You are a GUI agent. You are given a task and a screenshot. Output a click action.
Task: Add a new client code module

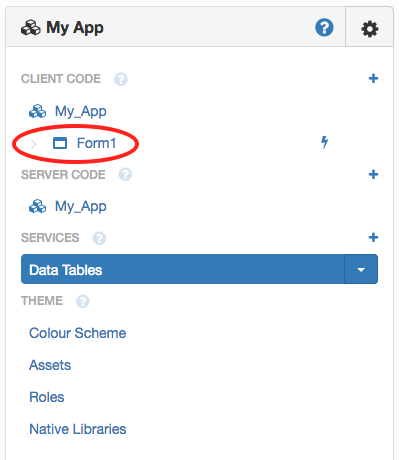pyautogui.click(x=373, y=78)
